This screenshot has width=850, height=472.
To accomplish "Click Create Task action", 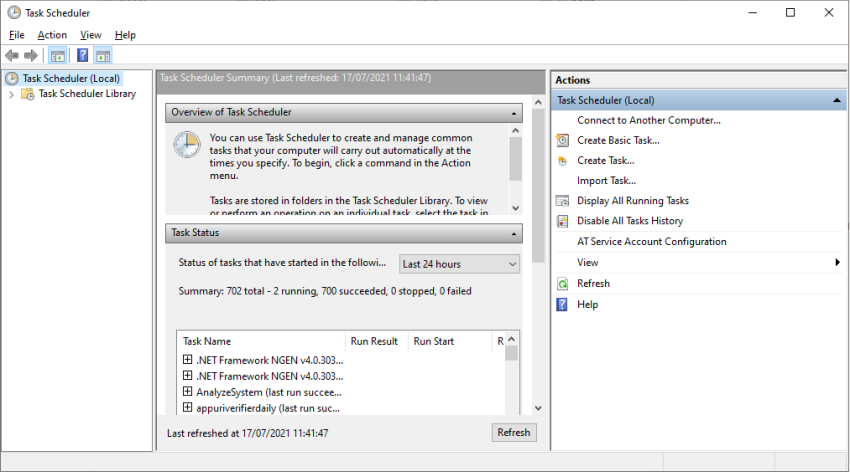I will click(606, 160).
